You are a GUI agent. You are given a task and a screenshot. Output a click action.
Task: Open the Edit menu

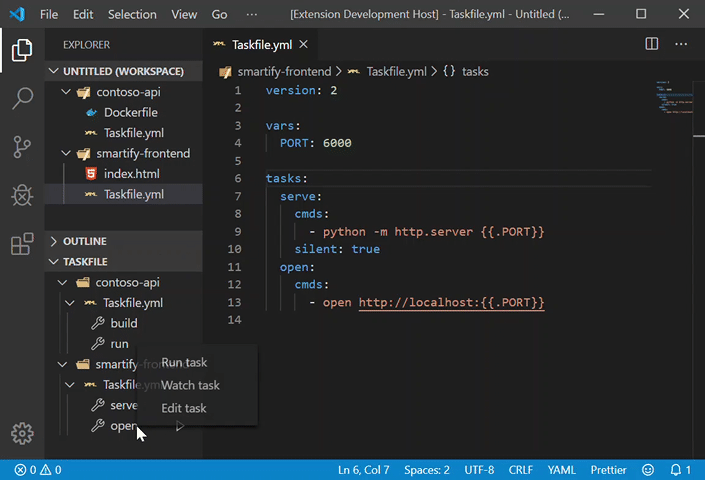(x=83, y=14)
